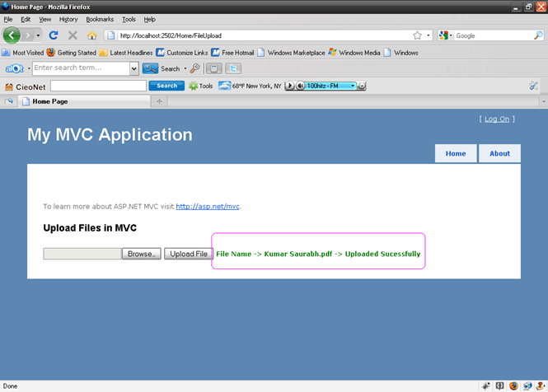Open the back/forward history dropdown arrow
Screen dimensions: 548x392
coord(38,35)
